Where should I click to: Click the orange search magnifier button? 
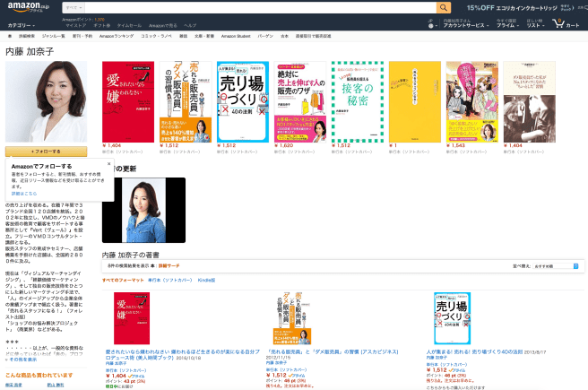tap(444, 7)
